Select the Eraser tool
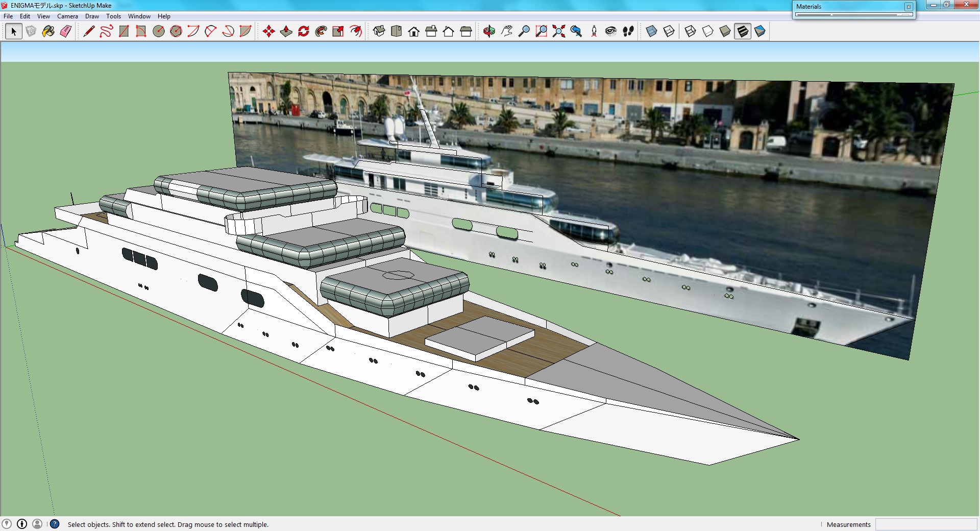 point(66,31)
